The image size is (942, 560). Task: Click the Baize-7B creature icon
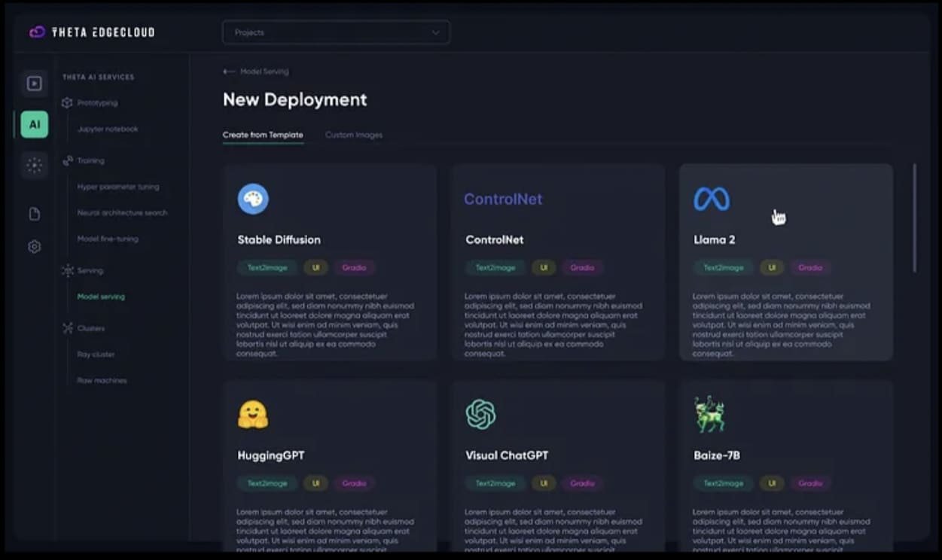tap(709, 415)
